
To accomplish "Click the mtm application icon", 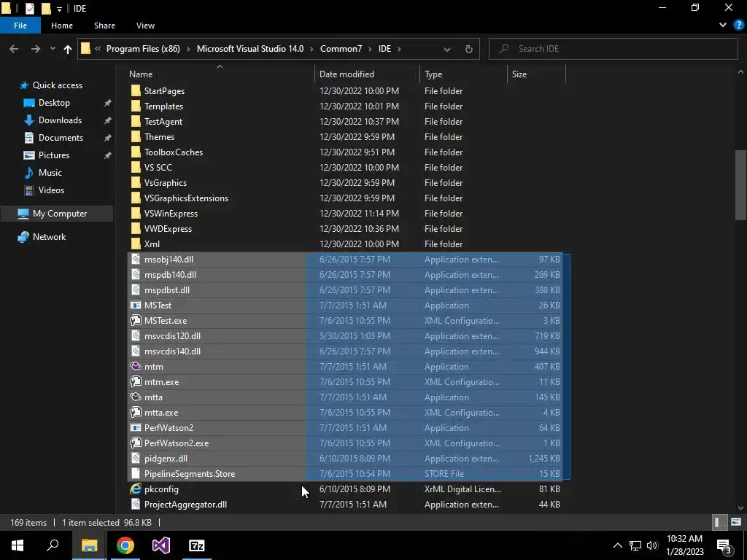I will [136, 367].
